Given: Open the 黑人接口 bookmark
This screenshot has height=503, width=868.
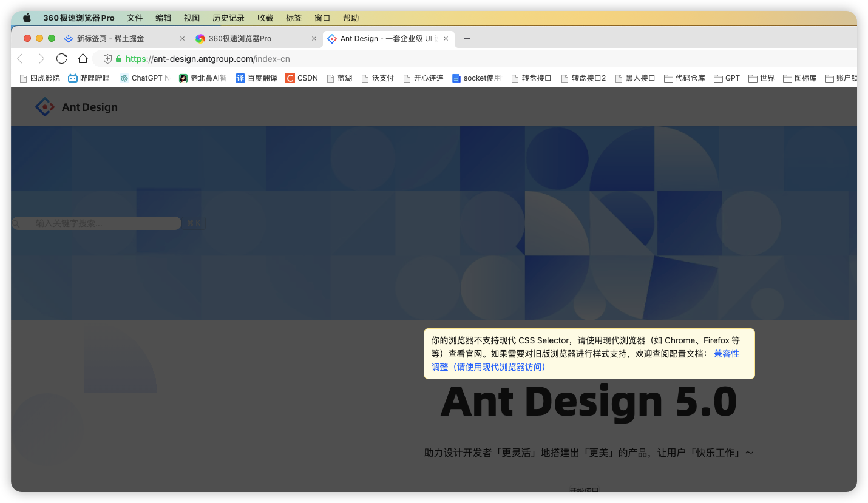Looking at the screenshot, I should [635, 78].
